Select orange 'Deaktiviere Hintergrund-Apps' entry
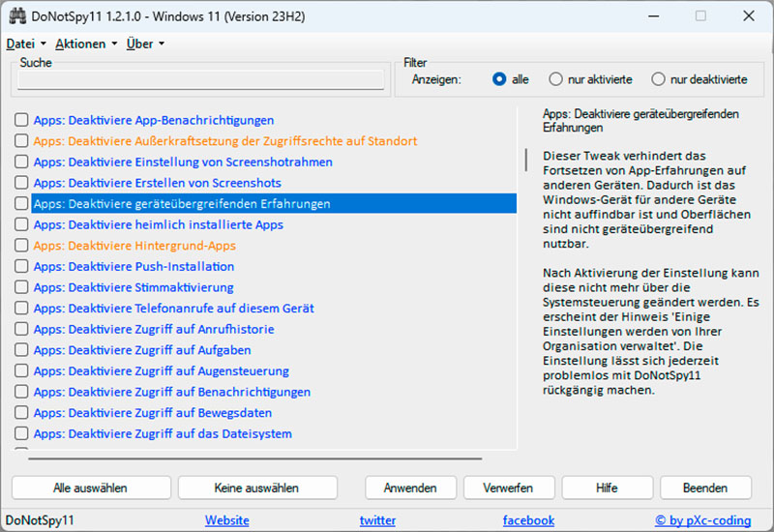The width and height of the screenshot is (774, 532). click(x=134, y=246)
